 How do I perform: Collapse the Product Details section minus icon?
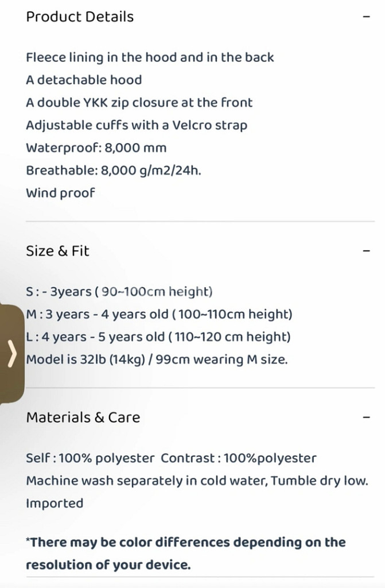(x=367, y=17)
